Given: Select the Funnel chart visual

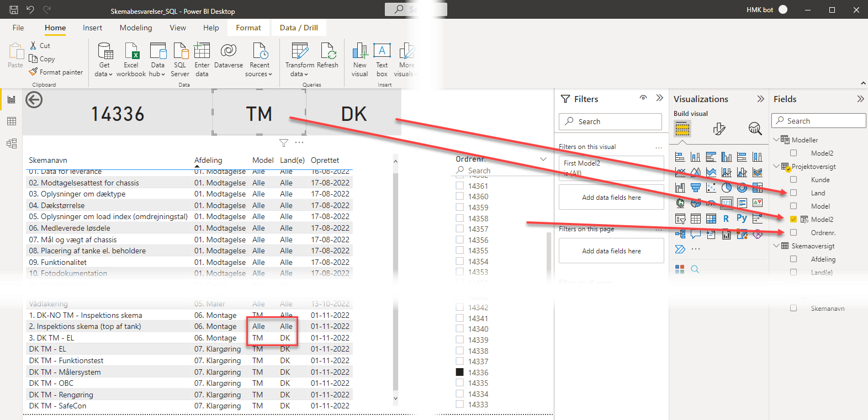Looking at the screenshot, I should pos(695,188).
